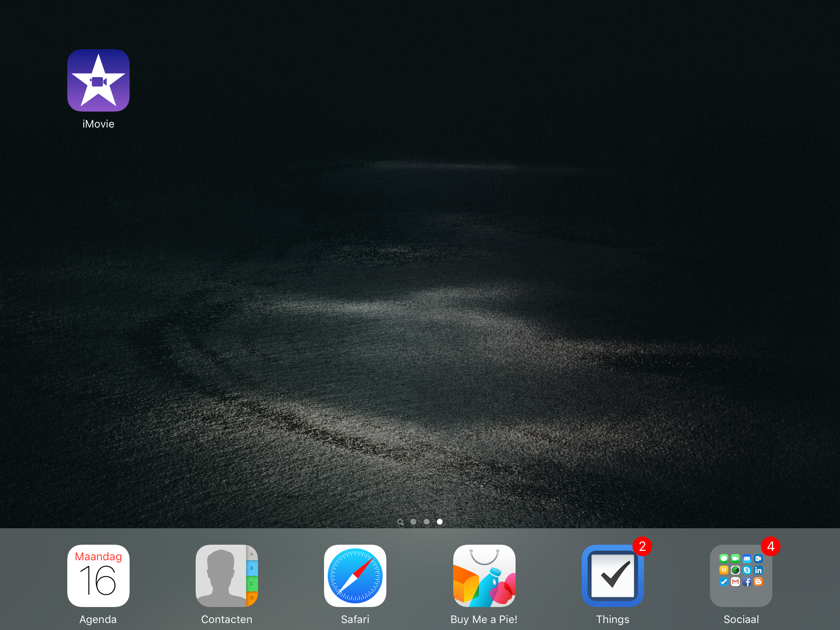Launch the Buy Me a Pie! app
840x630 pixels.
click(484, 575)
